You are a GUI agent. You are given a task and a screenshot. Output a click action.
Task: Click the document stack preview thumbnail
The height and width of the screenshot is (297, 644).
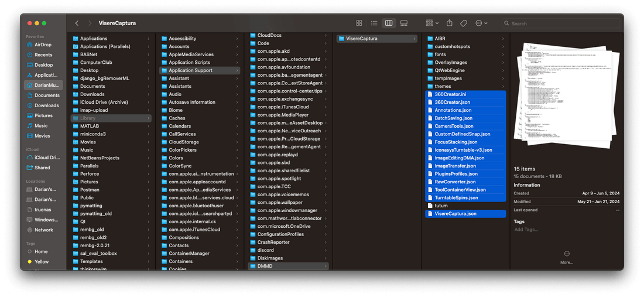566,97
